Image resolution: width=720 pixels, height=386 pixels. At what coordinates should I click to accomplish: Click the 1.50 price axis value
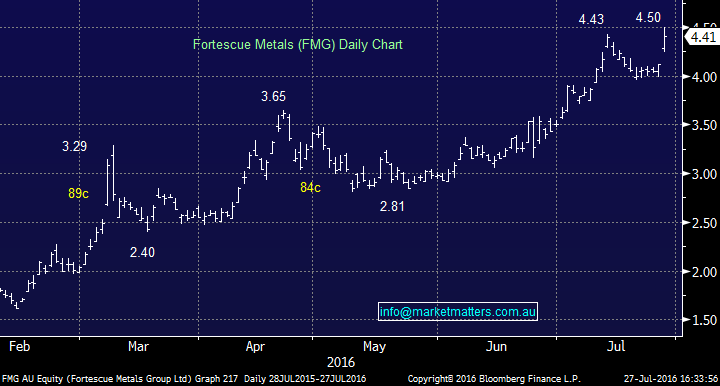(704, 320)
